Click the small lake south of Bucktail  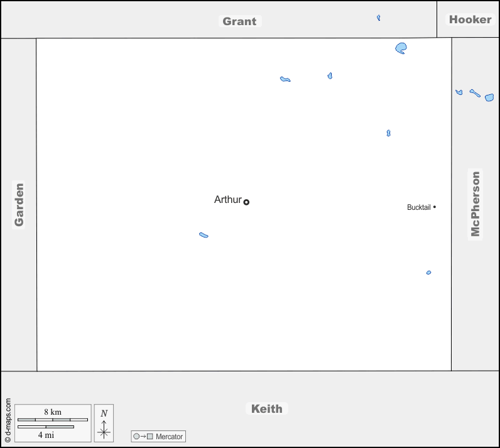[428, 273]
